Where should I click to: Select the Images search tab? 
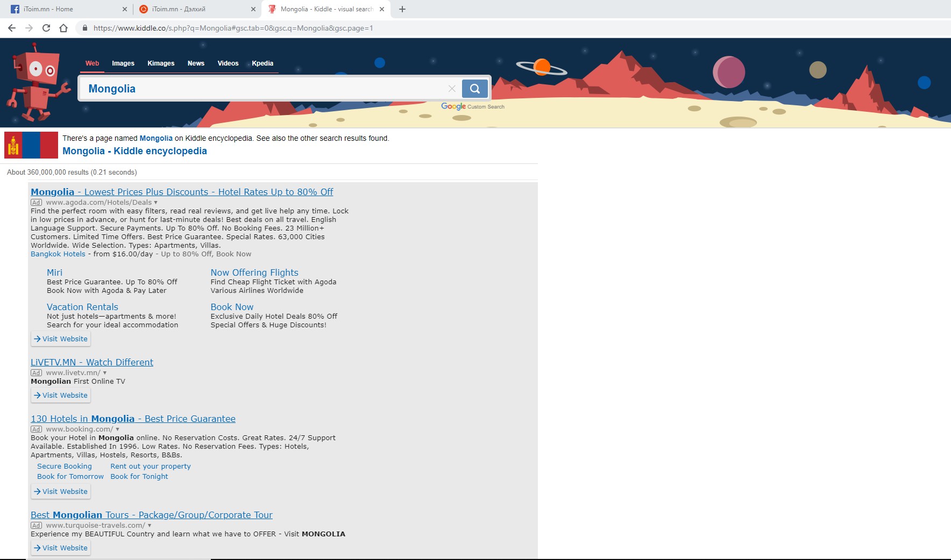pyautogui.click(x=123, y=63)
